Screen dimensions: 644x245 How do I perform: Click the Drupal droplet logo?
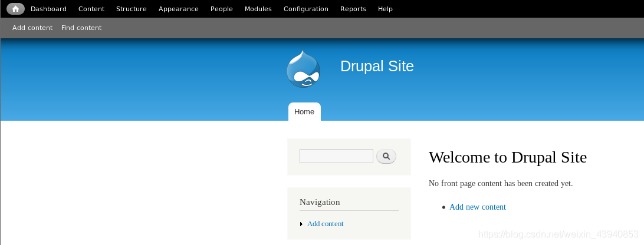click(x=304, y=69)
